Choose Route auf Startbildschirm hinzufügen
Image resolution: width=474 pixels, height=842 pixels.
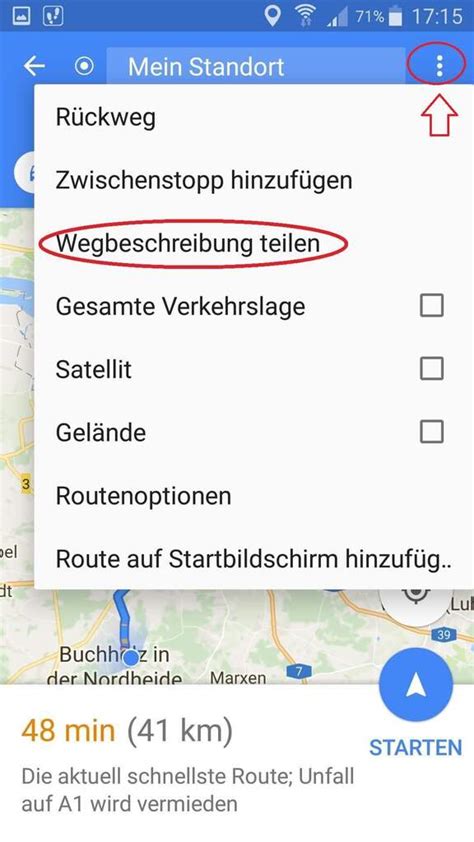(253, 559)
